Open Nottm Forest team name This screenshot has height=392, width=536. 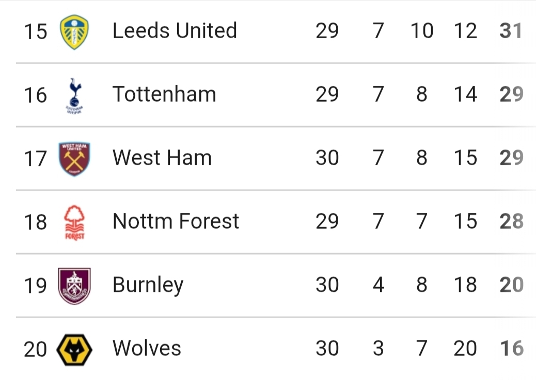tap(176, 222)
